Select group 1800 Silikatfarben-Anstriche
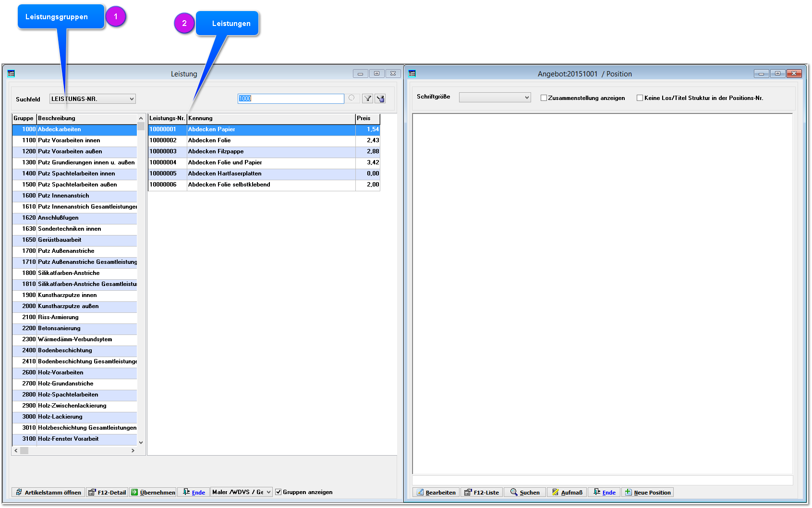 [x=74, y=273]
